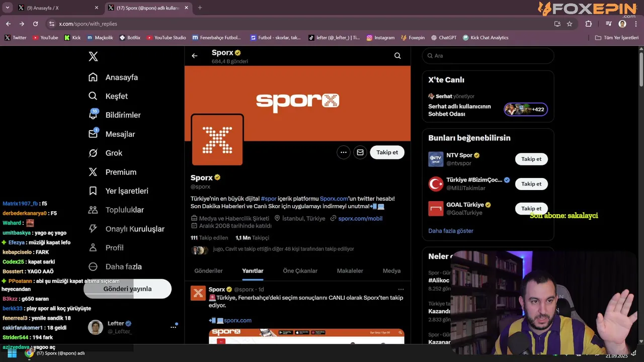Click browser forward arrow button
644x362 pixels.
click(x=22, y=24)
